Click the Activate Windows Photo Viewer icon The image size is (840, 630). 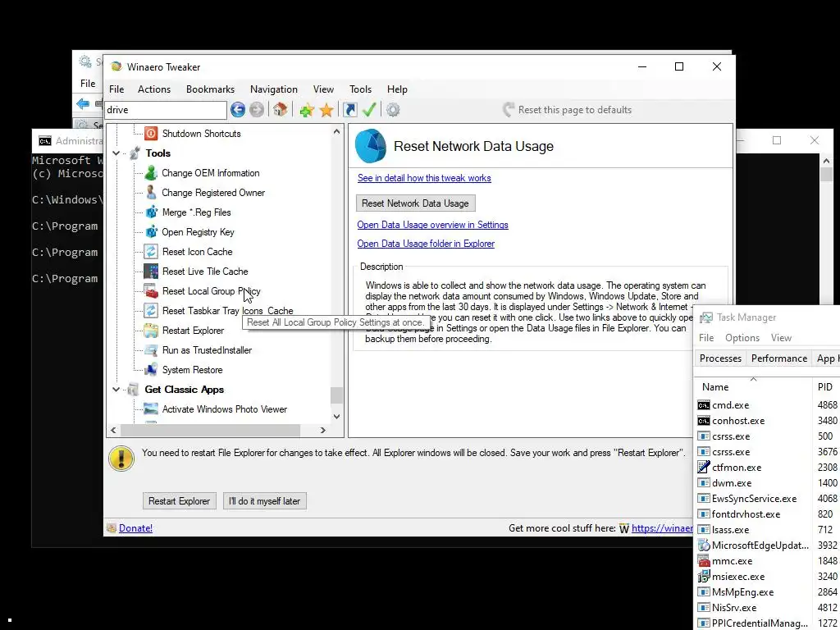click(151, 409)
